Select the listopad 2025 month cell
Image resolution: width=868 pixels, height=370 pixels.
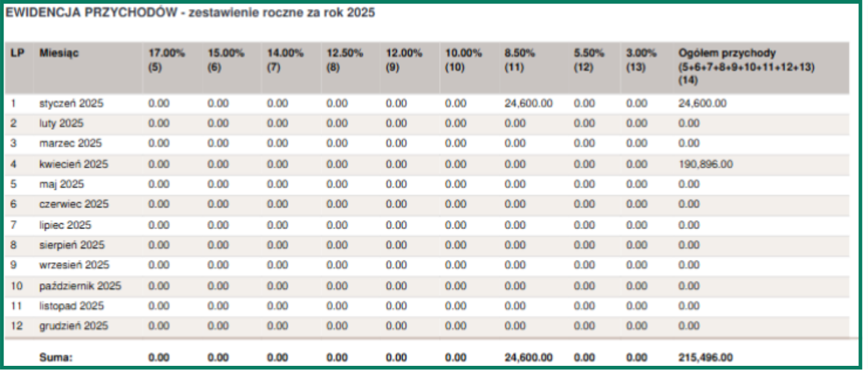[71, 306]
